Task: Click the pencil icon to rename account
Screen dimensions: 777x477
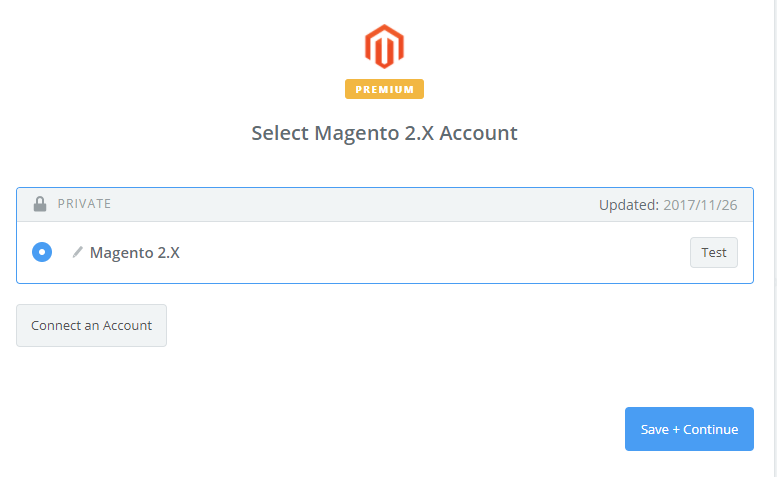Action: pos(77,252)
